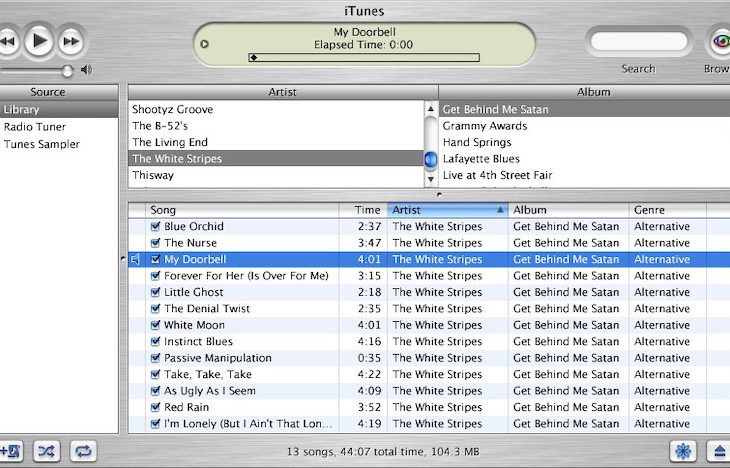Uncheck the My Doorbell checkbox
The width and height of the screenshot is (730, 468).
pos(155,259)
